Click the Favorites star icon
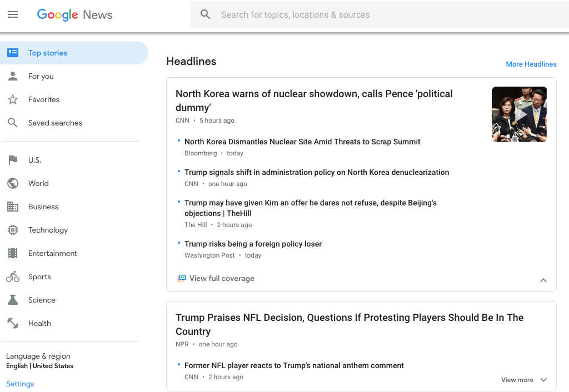 [x=13, y=99]
